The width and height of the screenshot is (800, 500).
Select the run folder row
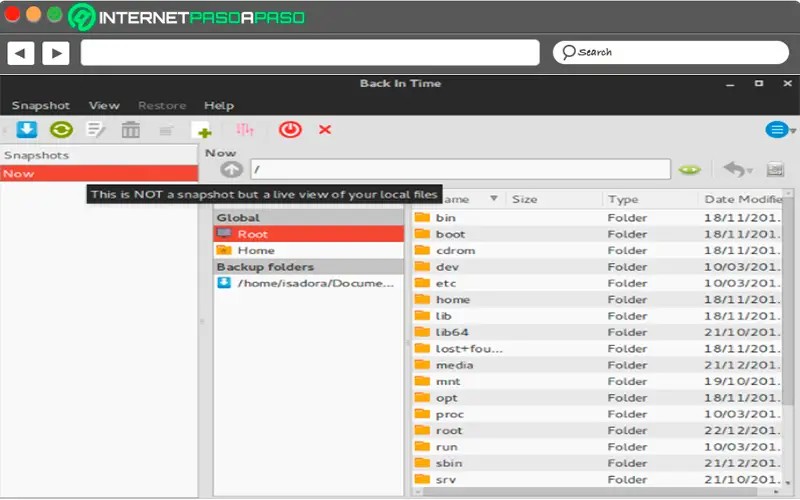597,446
